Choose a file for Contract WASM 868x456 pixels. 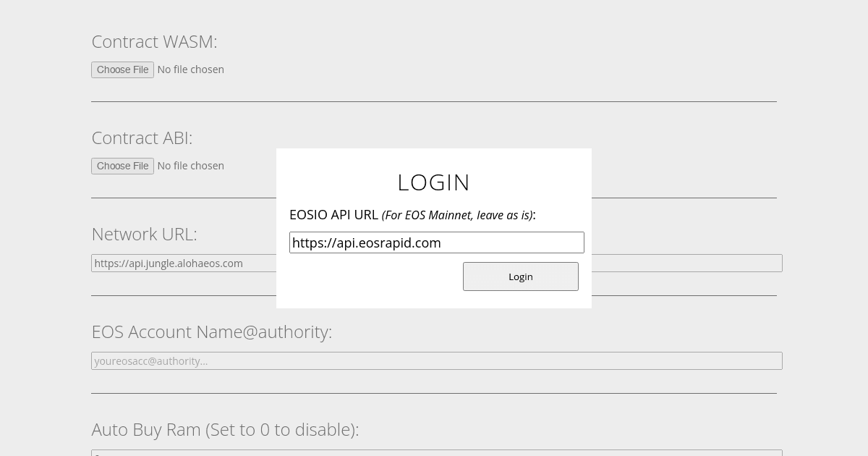pyautogui.click(x=122, y=69)
